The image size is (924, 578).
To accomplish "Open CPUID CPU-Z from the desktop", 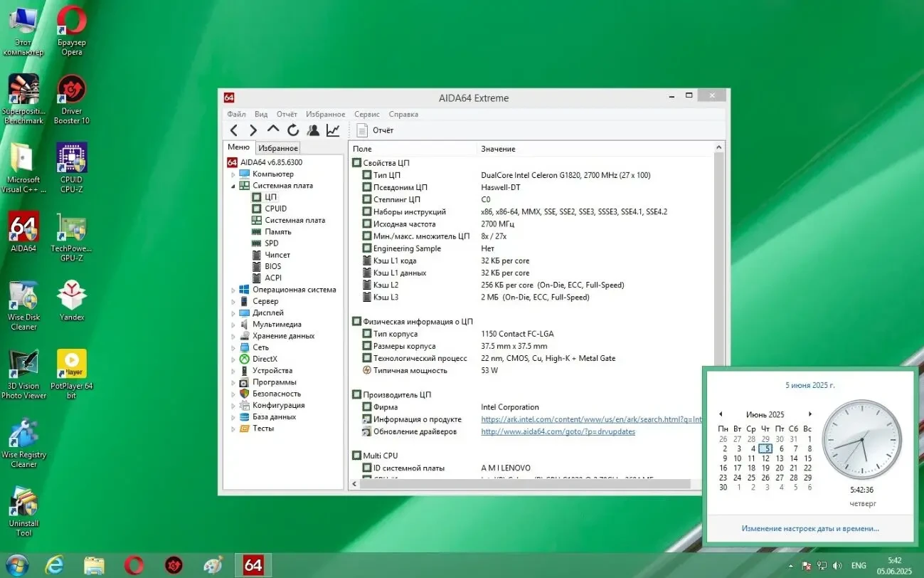I will 71,158.
